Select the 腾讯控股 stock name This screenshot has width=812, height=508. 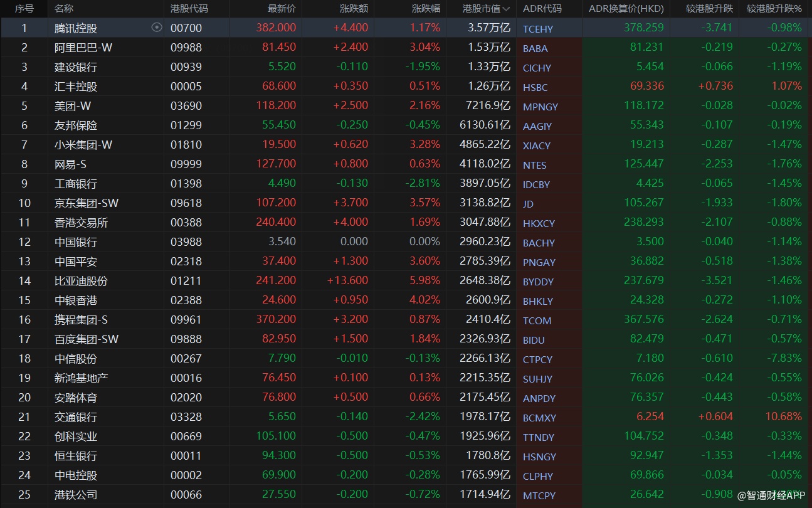click(x=76, y=28)
